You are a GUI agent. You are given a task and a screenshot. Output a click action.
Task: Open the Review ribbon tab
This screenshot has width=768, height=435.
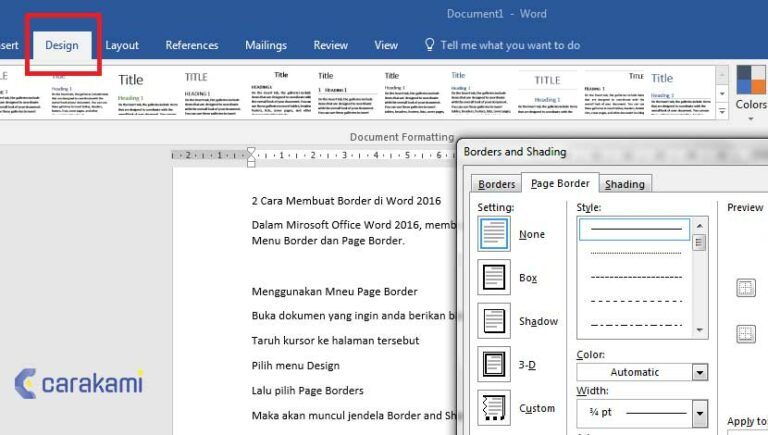click(331, 45)
